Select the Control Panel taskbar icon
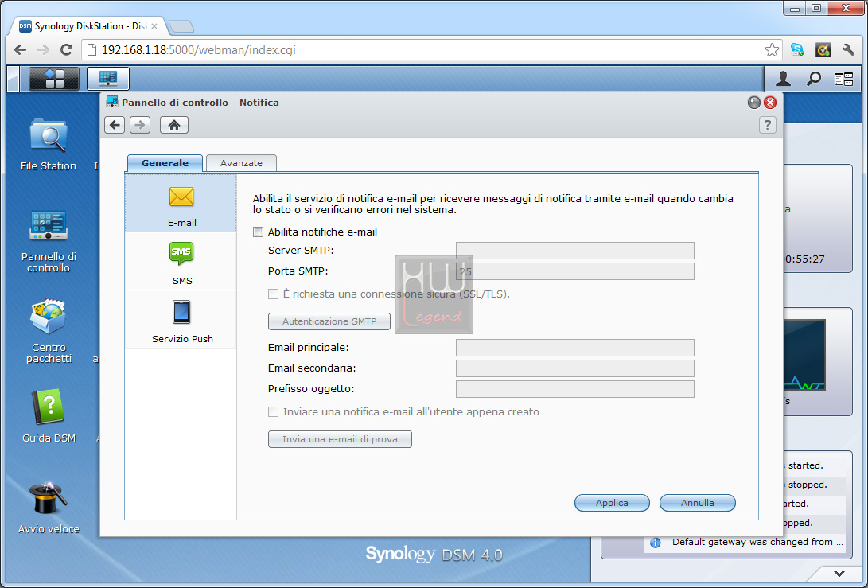Image resolution: width=868 pixels, height=588 pixels. (108, 79)
